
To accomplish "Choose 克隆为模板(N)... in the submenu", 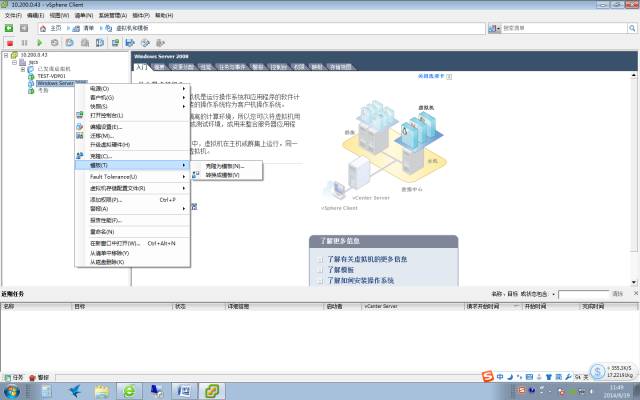I will 227,166.
